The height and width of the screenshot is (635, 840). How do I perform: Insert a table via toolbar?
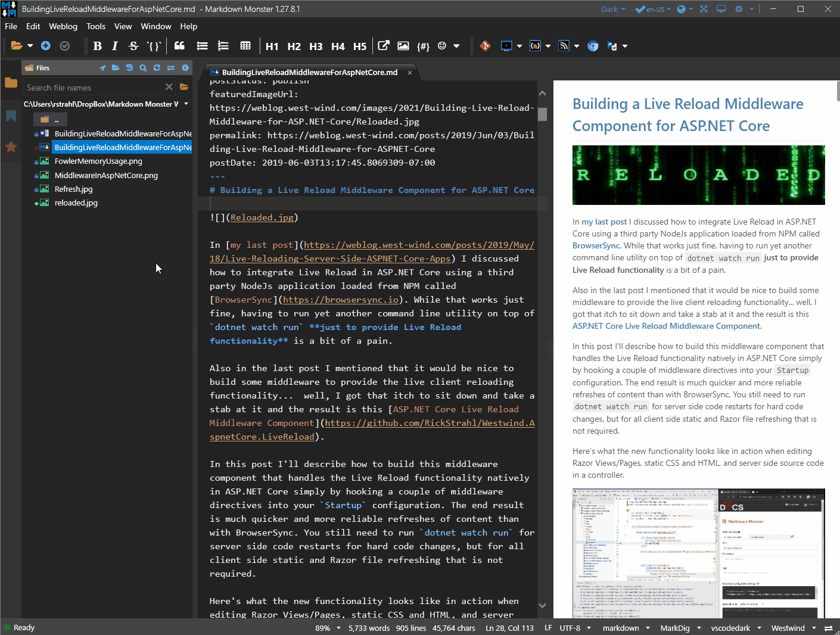[245, 46]
